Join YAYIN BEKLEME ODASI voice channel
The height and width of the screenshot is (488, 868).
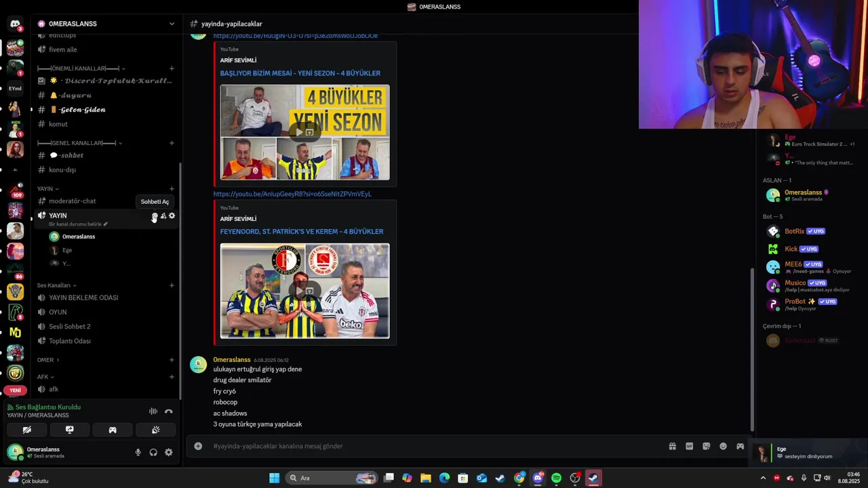click(106, 298)
